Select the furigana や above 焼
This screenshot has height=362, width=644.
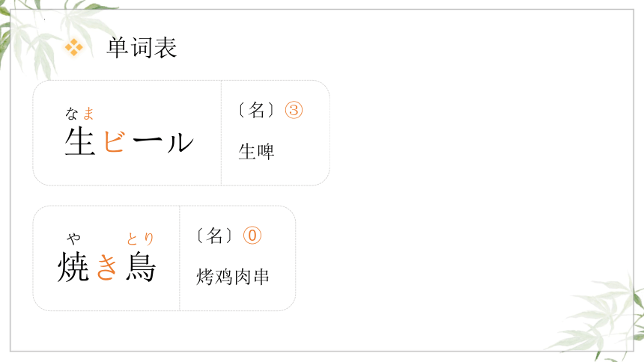tap(74, 239)
